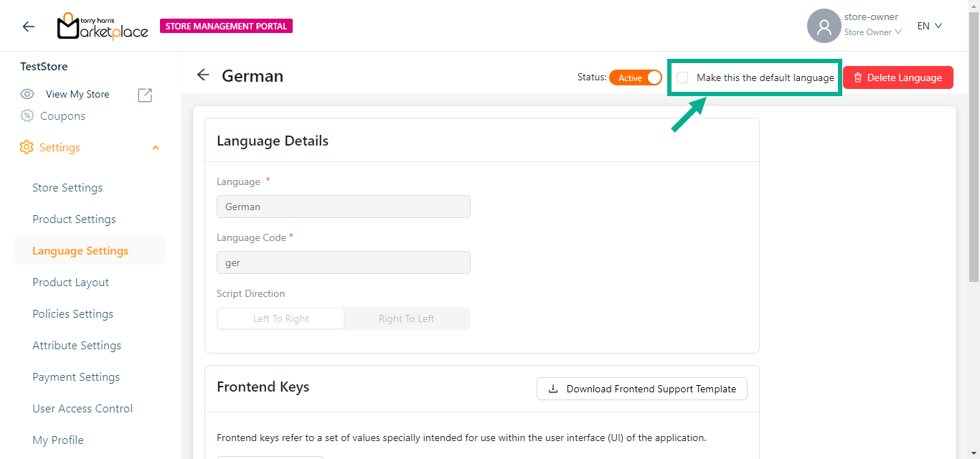Image resolution: width=980 pixels, height=459 pixels.
Task: Open store in new tab icon
Action: tap(145, 95)
